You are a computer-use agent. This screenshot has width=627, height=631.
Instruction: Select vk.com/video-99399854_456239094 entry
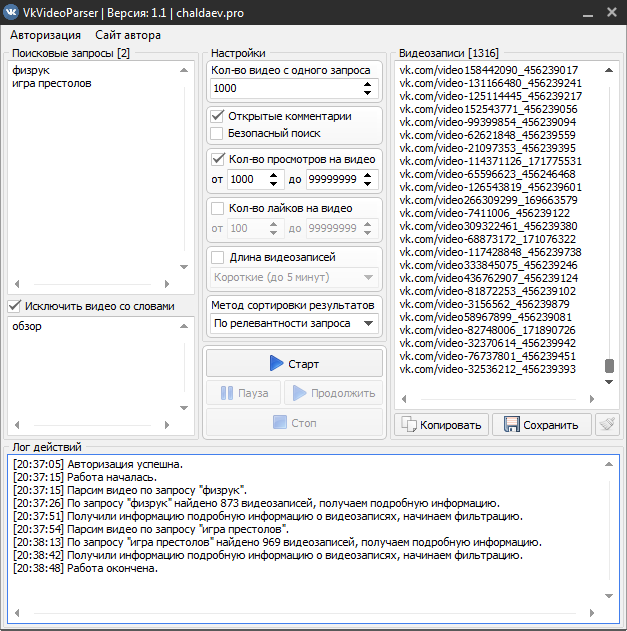coord(487,122)
